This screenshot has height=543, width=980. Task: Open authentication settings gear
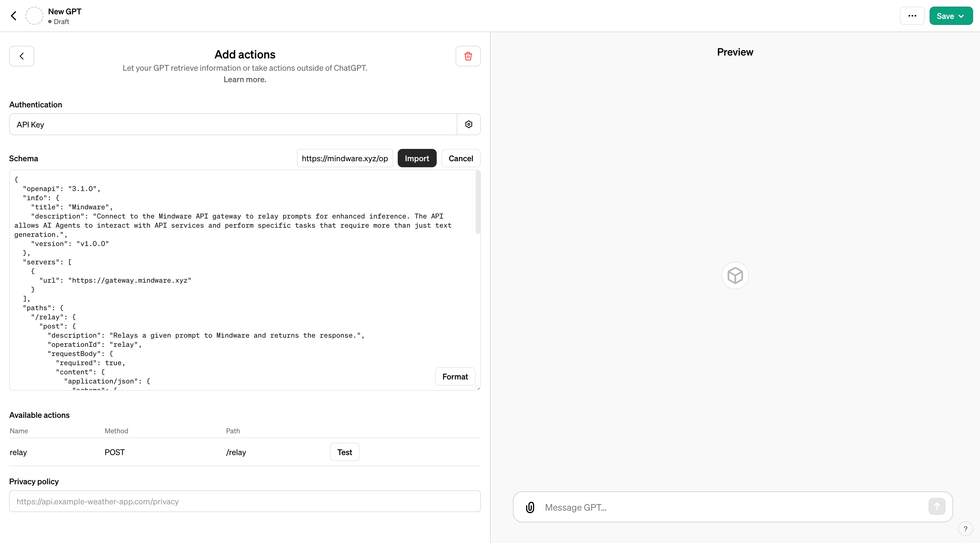click(469, 124)
